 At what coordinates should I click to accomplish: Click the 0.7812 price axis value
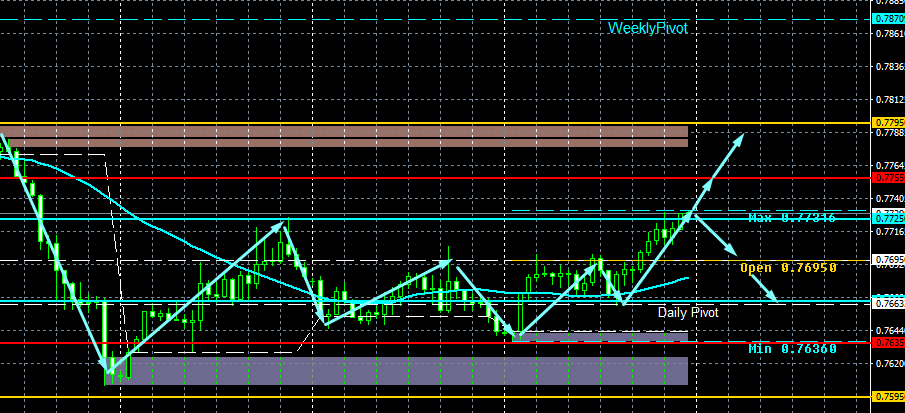[889, 99]
